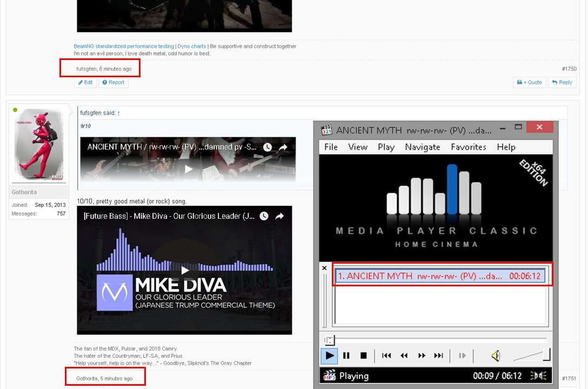Click Watch Later on Mike Diva video
Screen dimensions: 588x389
(264, 216)
